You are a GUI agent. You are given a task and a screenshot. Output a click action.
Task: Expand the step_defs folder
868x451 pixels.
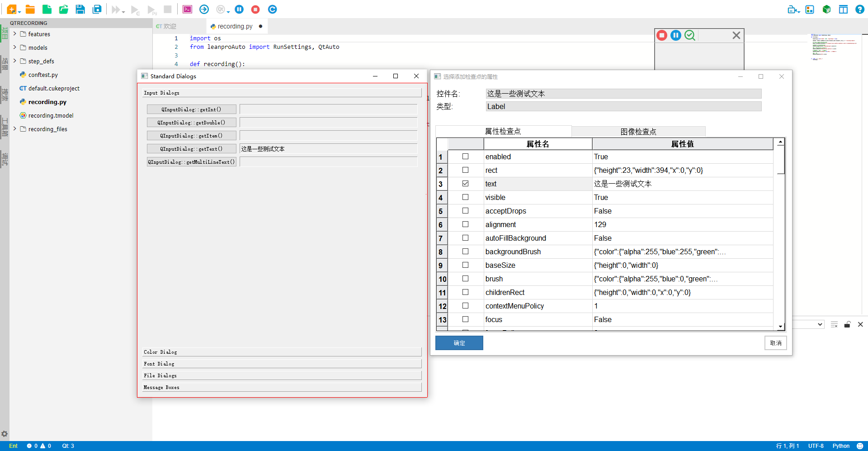point(15,61)
